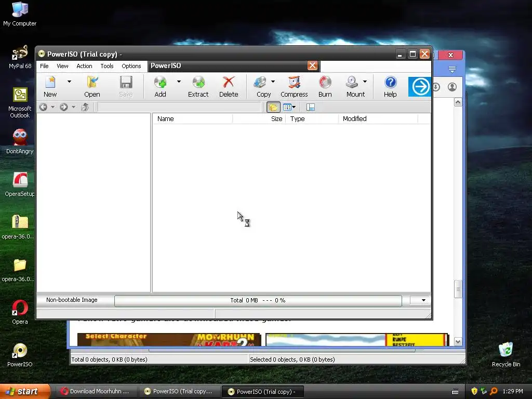Image resolution: width=532 pixels, height=399 pixels.
Task: Click the on-screen keyboard icon in the taskbar
Action: (x=455, y=392)
